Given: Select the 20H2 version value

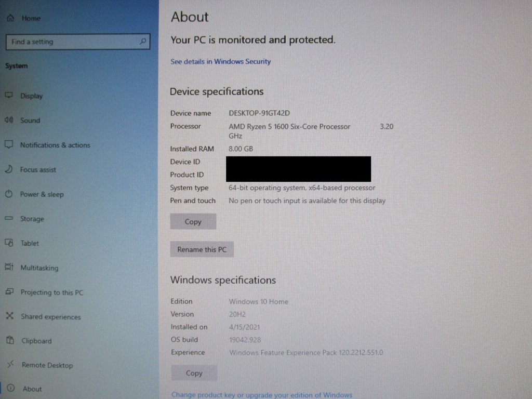Looking at the screenshot, I should (237, 314).
